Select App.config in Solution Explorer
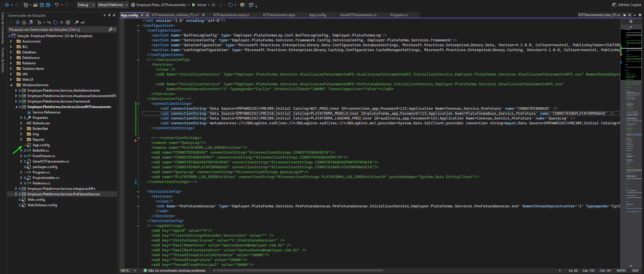Image resolution: width=644 pixels, height=274 pixels. 41,145
